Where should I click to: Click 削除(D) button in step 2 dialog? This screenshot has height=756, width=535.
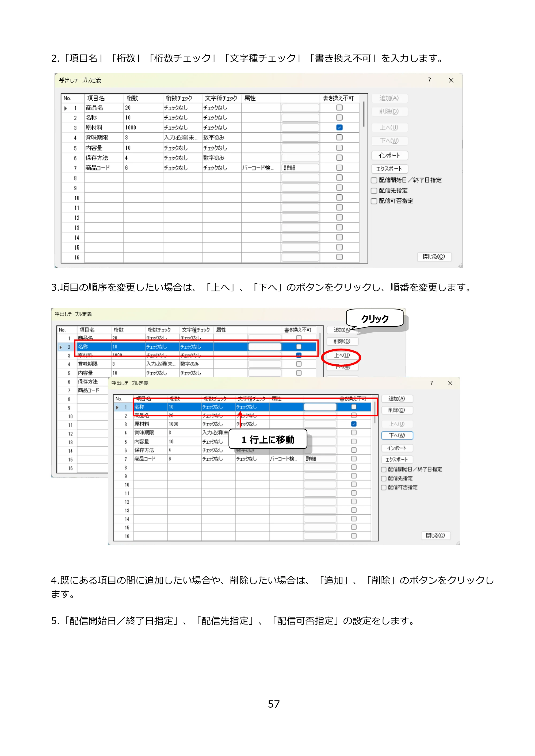tap(389, 111)
